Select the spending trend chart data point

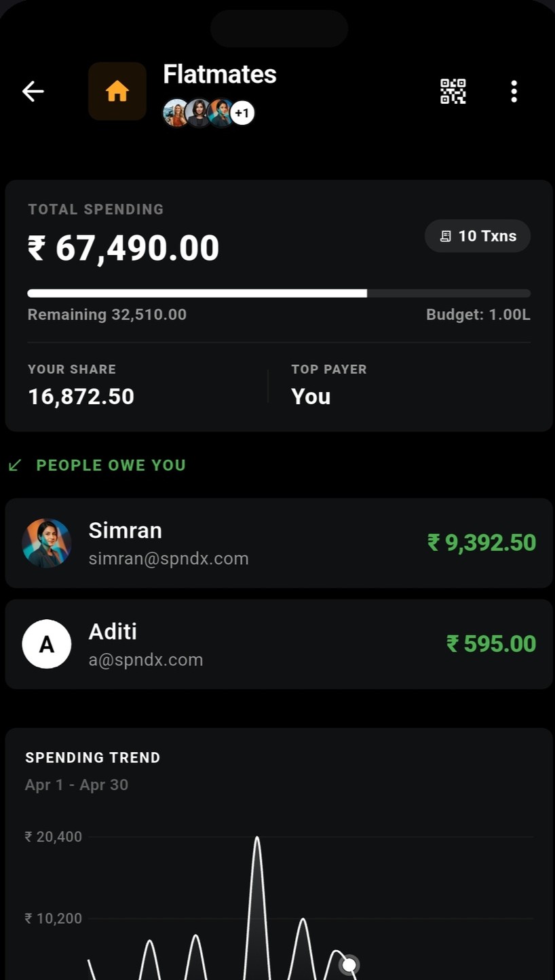pos(349,964)
